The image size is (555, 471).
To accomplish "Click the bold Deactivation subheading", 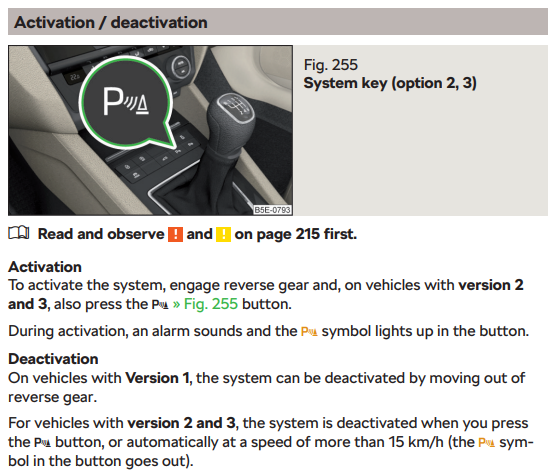I will tap(53, 359).
